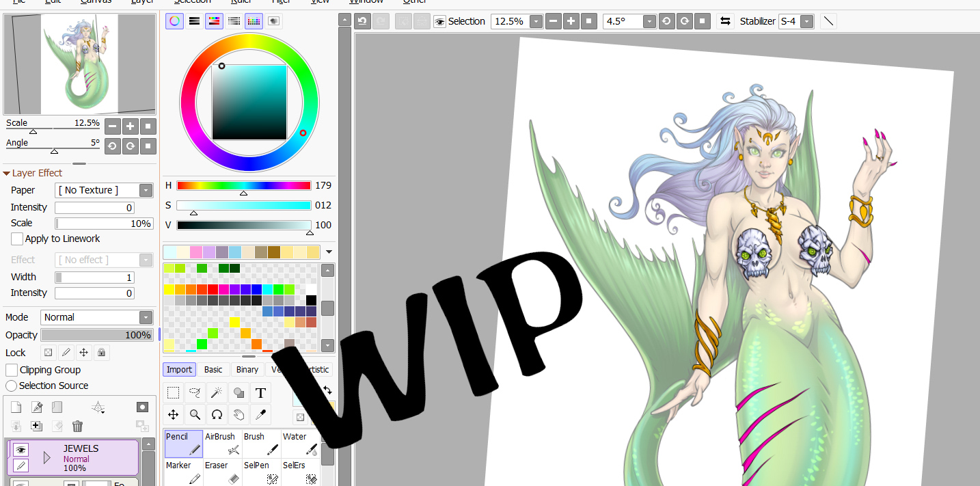Select the Rotate view tool
980x486 pixels.
click(217, 414)
